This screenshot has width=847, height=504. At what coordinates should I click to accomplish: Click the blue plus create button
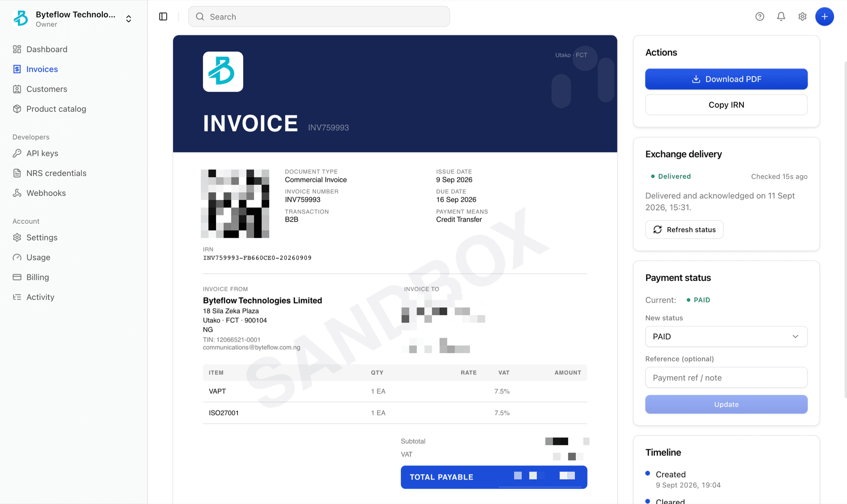[824, 16]
